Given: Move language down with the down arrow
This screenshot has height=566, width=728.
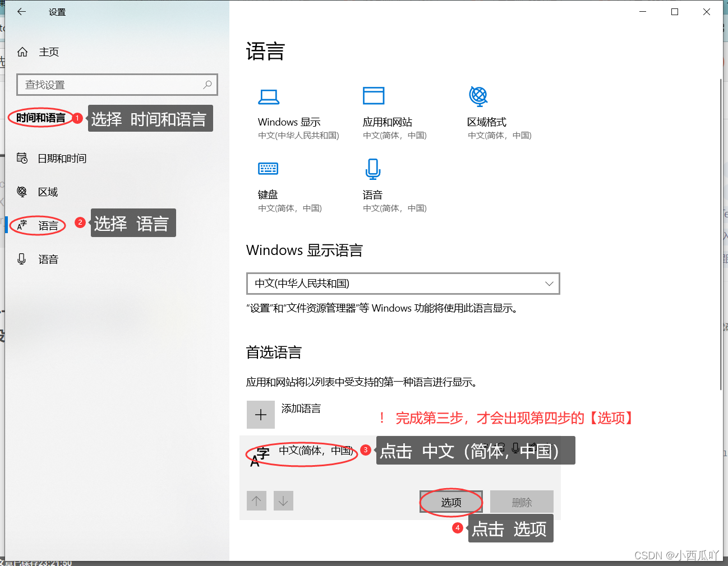Looking at the screenshot, I should 283,501.
